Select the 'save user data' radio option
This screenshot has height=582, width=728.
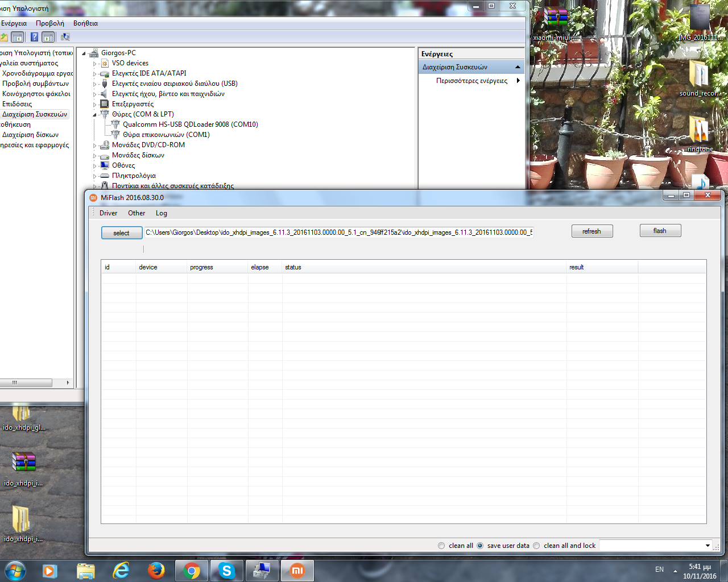[480, 546]
